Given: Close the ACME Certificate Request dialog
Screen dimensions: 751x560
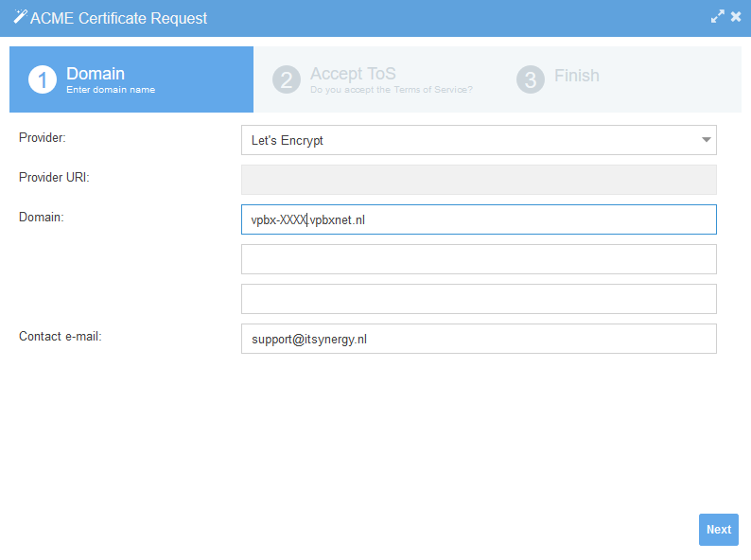Looking at the screenshot, I should click(736, 17).
